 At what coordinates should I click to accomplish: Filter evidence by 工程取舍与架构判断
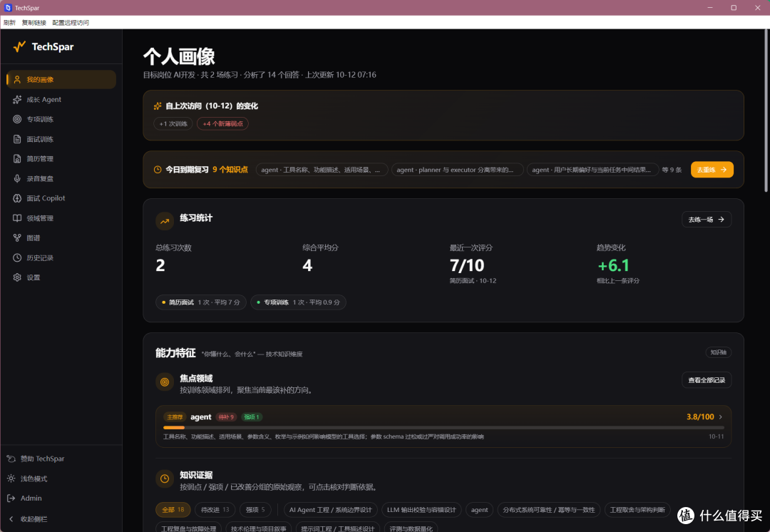[637, 510]
